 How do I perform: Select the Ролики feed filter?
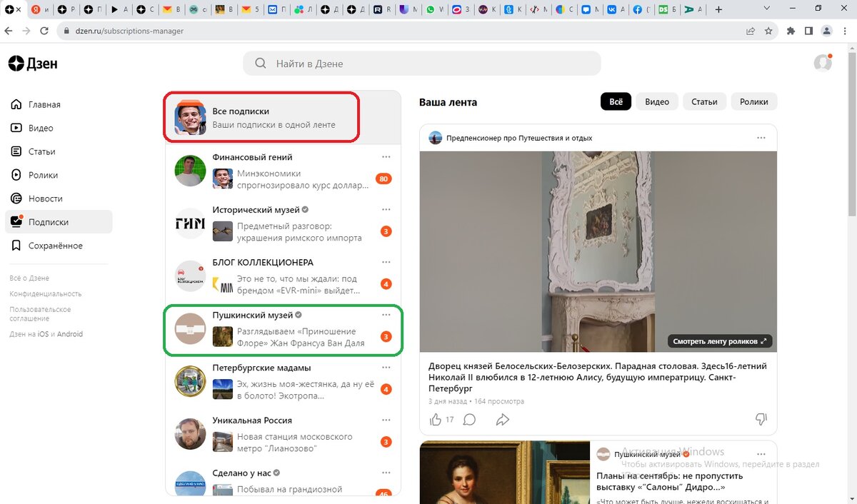(754, 101)
